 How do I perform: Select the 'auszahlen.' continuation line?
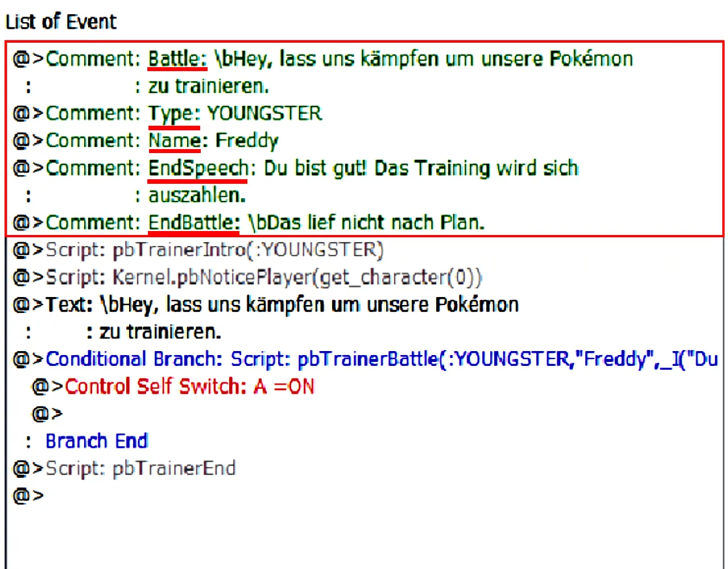click(x=135, y=196)
